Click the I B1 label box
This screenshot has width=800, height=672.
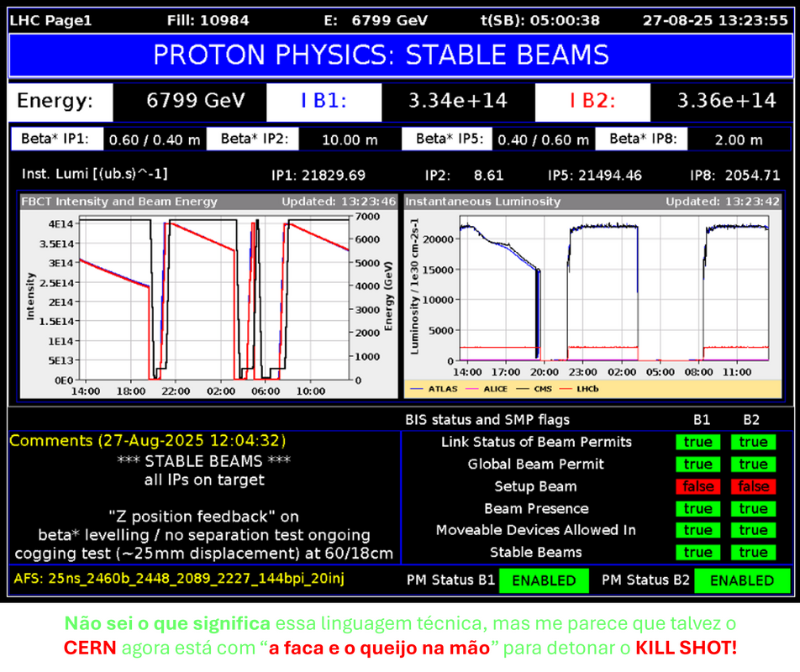point(324,102)
